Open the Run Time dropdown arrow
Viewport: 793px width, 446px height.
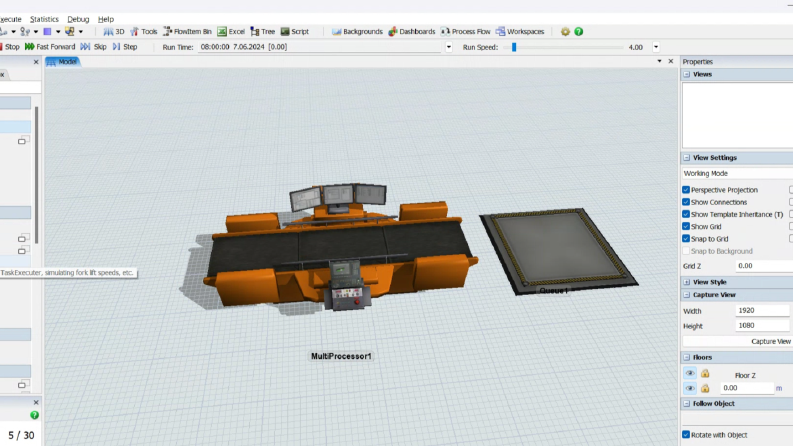pos(449,47)
